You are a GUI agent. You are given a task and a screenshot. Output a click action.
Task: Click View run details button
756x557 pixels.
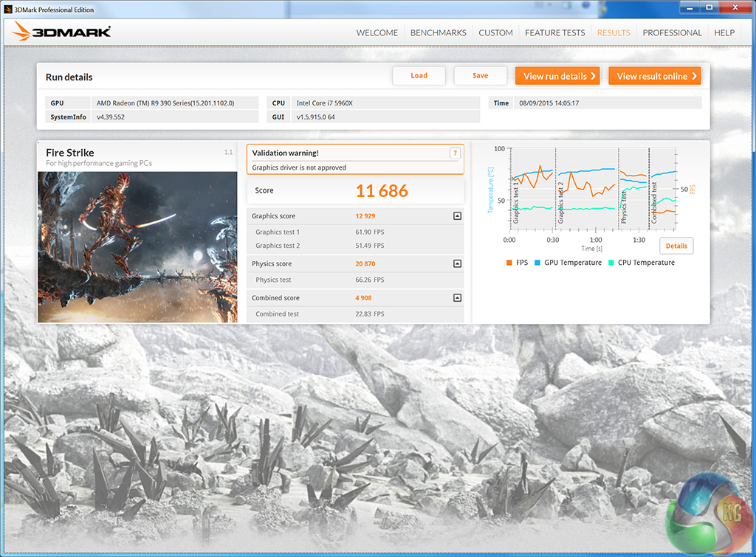(557, 76)
